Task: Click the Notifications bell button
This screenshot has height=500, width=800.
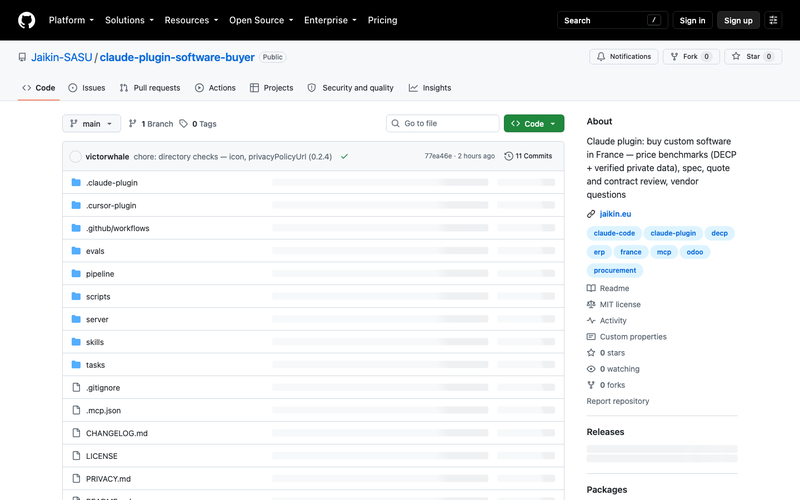Action: pos(623,57)
